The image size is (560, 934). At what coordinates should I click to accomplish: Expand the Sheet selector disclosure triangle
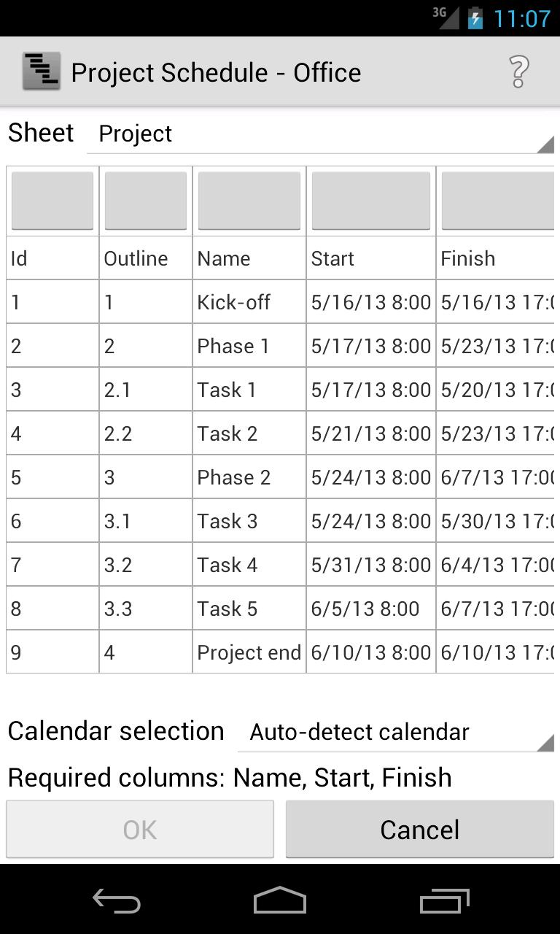tap(544, 144)
